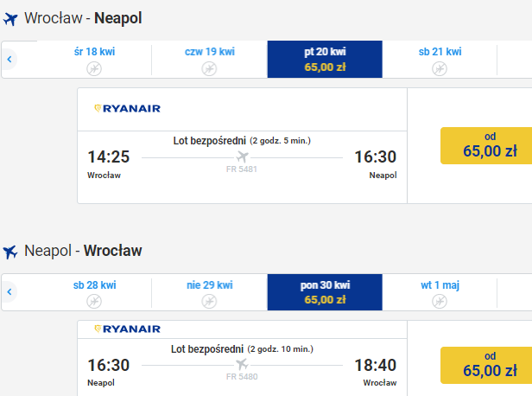Open flight FR 5481 details
This screenshot has height=396, width=532.
(x=242, y=169)
